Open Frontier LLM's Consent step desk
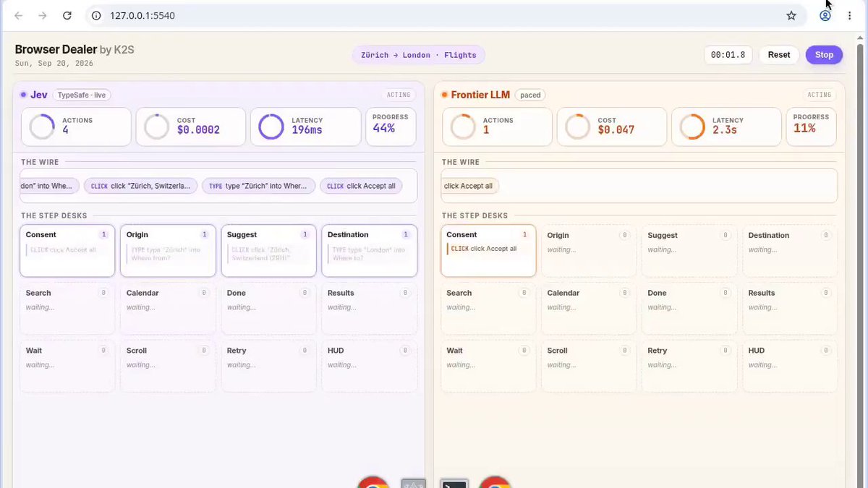 coord(488,250)
